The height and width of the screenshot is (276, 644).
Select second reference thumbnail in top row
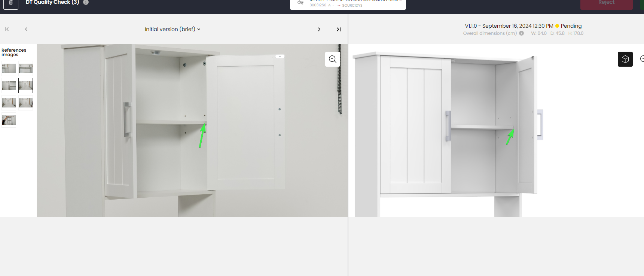pyautogui.click(x=26, y=68)
